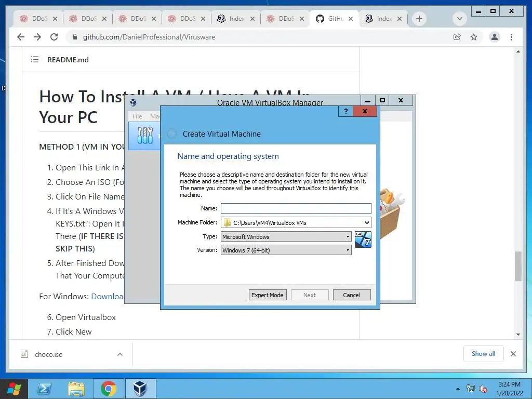Open File menu in VirtualBox Manager

pos(137,116)
